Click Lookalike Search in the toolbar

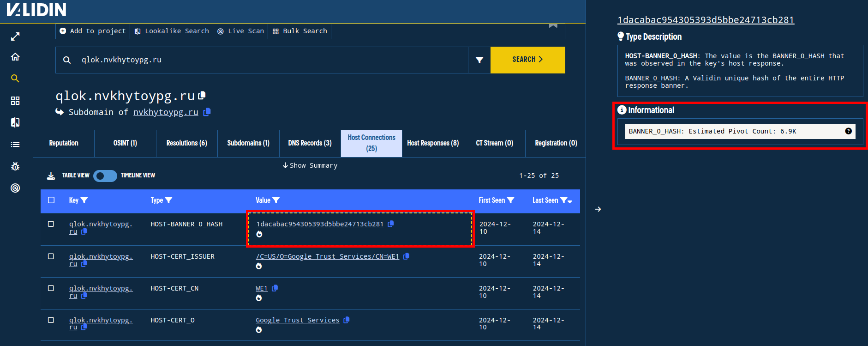(172, 31)
